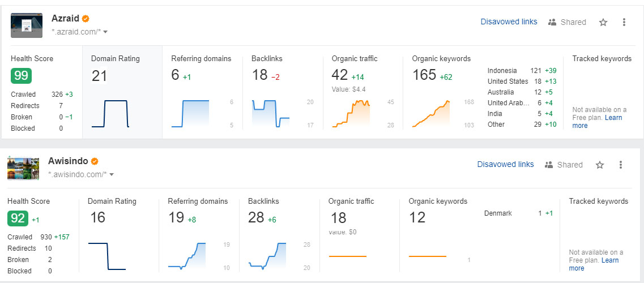Click Awisindo Domain Rating value 16

[97, 218]
